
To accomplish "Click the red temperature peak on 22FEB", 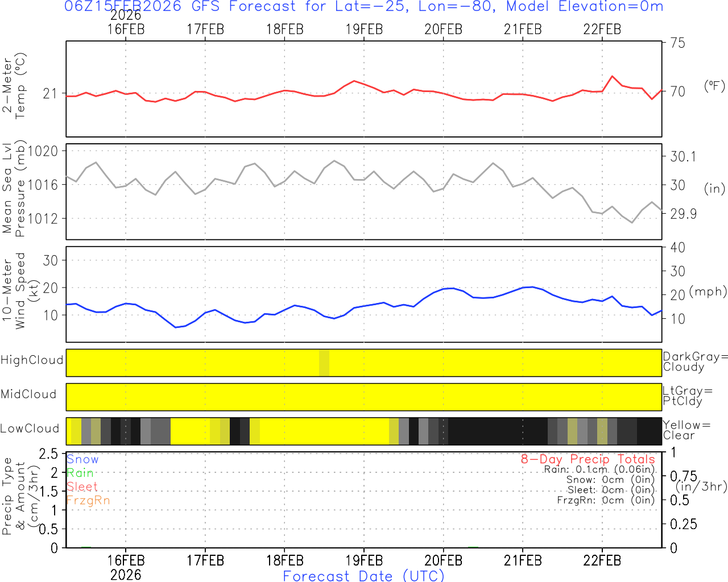I will 612,76.
